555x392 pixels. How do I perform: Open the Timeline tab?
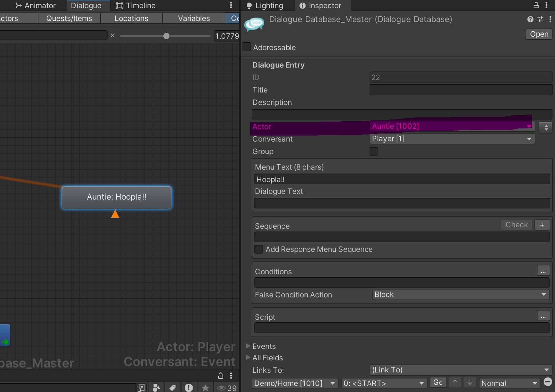(x=136, y=5)
